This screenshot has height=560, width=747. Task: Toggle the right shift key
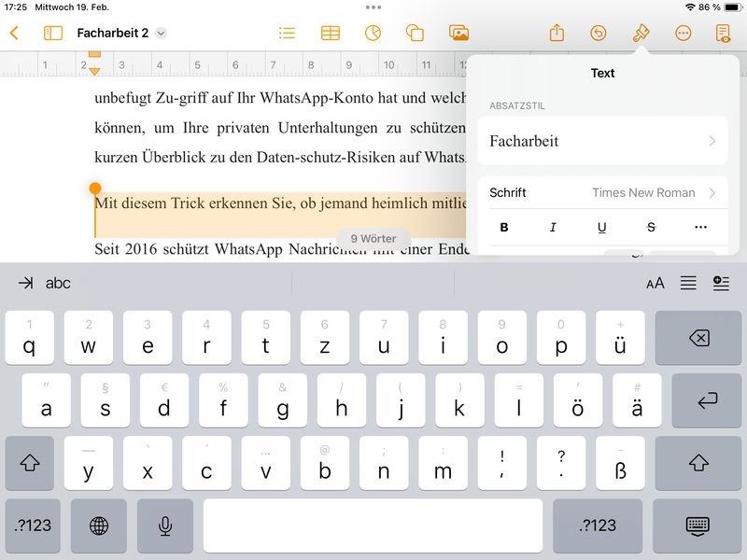698,463
